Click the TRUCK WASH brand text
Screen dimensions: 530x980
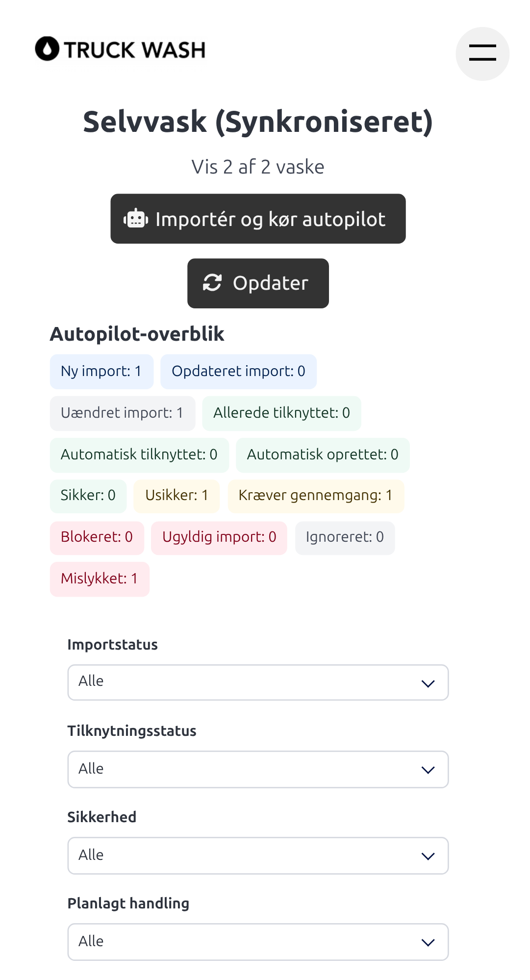click(135, 50)
